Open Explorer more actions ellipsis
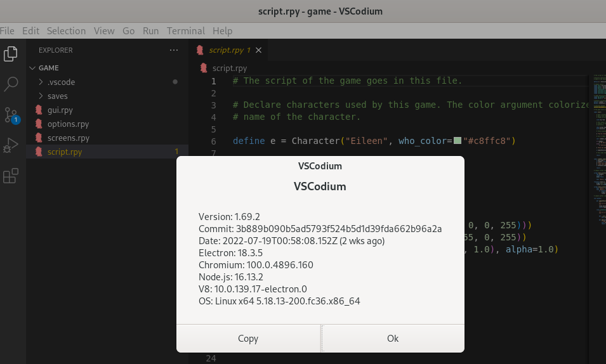 tap(174, 50)
